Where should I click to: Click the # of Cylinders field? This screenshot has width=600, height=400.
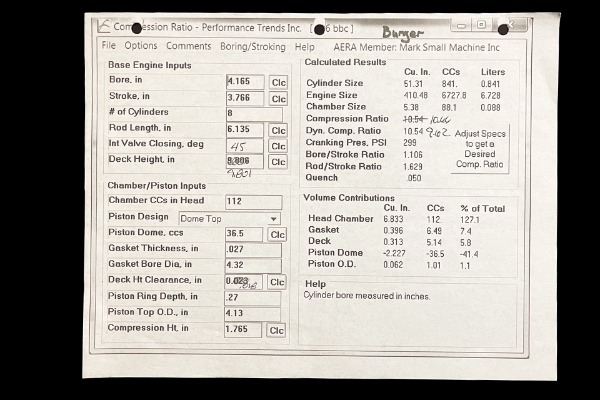[254, 114]
